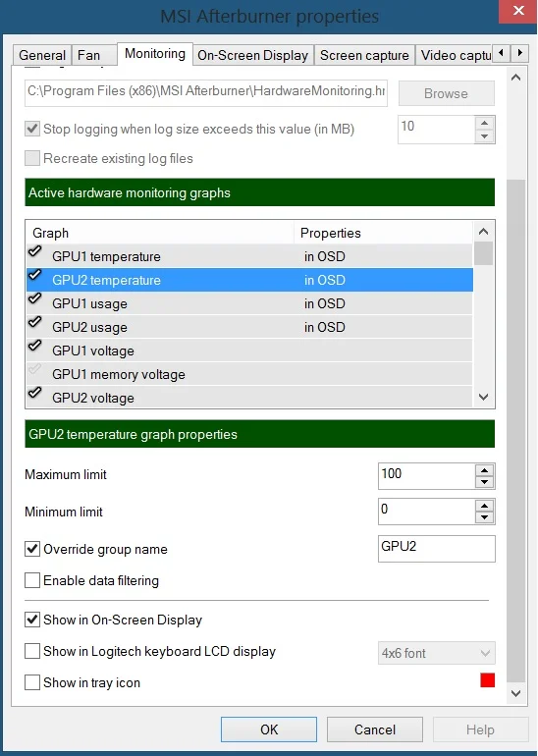Open the Screen capture tab
538x756 pixels.
(x=364, y=55)
